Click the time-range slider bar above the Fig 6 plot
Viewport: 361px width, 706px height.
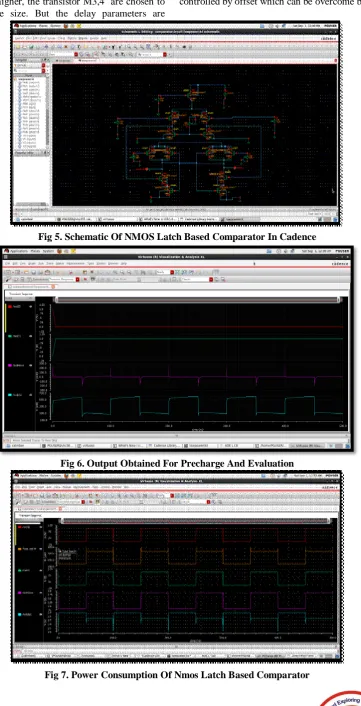(199, 299)
